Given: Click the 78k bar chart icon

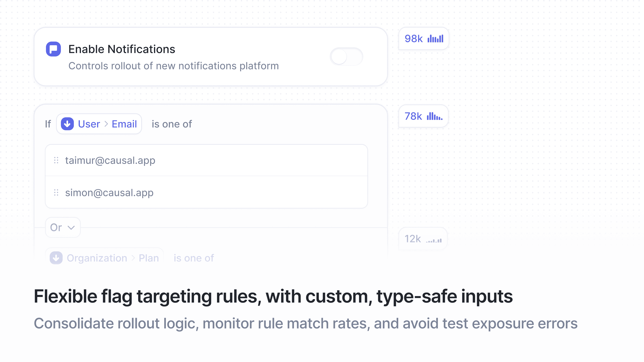Looking at the screenshot, I should click(435, 116).
